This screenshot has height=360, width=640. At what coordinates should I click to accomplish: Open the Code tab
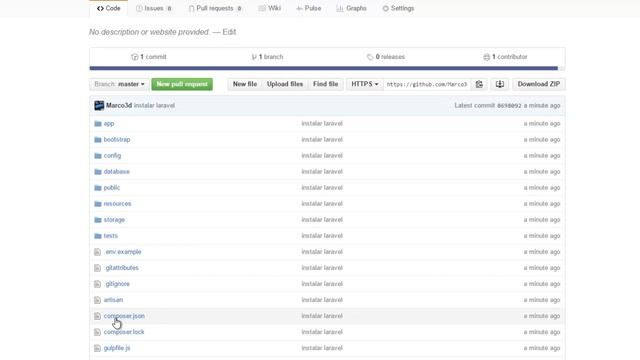[109, 8]
